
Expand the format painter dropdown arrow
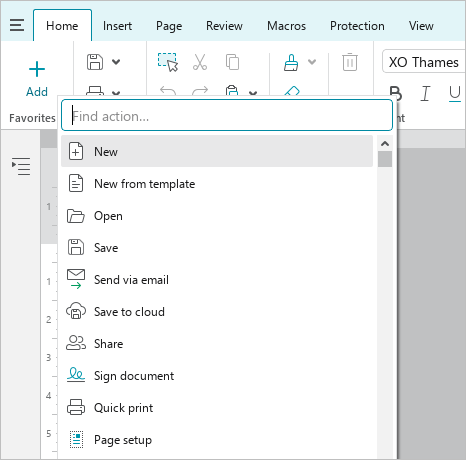312,62
